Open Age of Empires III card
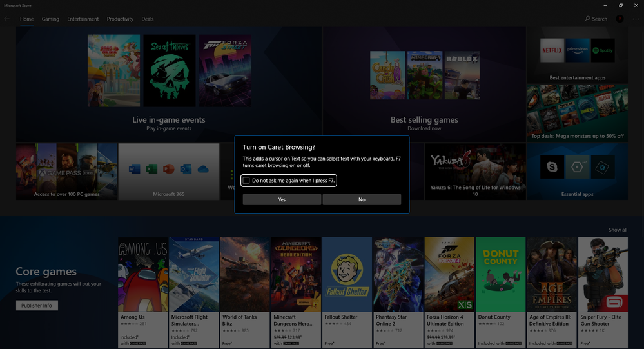 point(552,293)
